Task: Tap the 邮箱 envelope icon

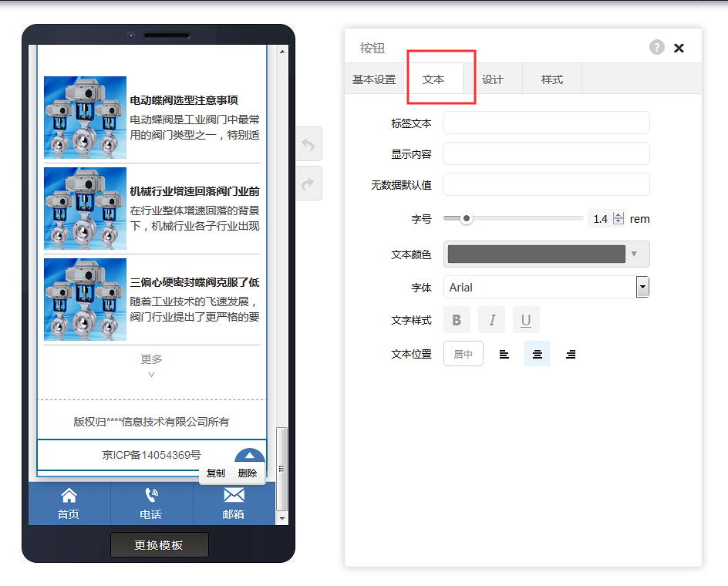Action: tap(234, 495)
